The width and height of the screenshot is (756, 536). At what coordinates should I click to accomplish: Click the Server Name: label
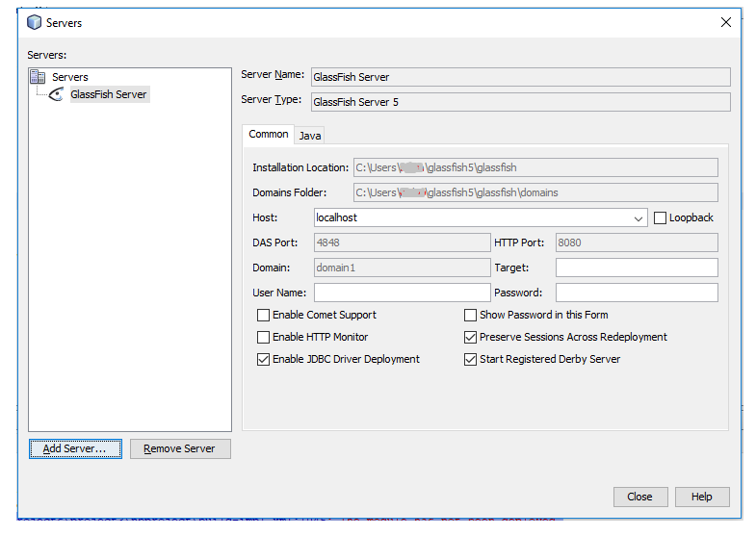pos(273,75)
